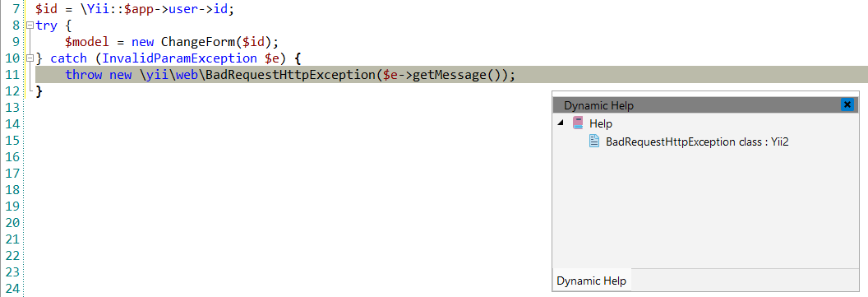The height and width of the screenshot is (297, 868).
Task: Click line number 20 in gutter
Action: (x=12, y=223)
